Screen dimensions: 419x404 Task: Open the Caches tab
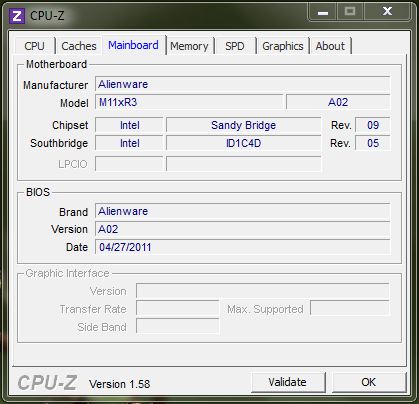tap(79, 46)
